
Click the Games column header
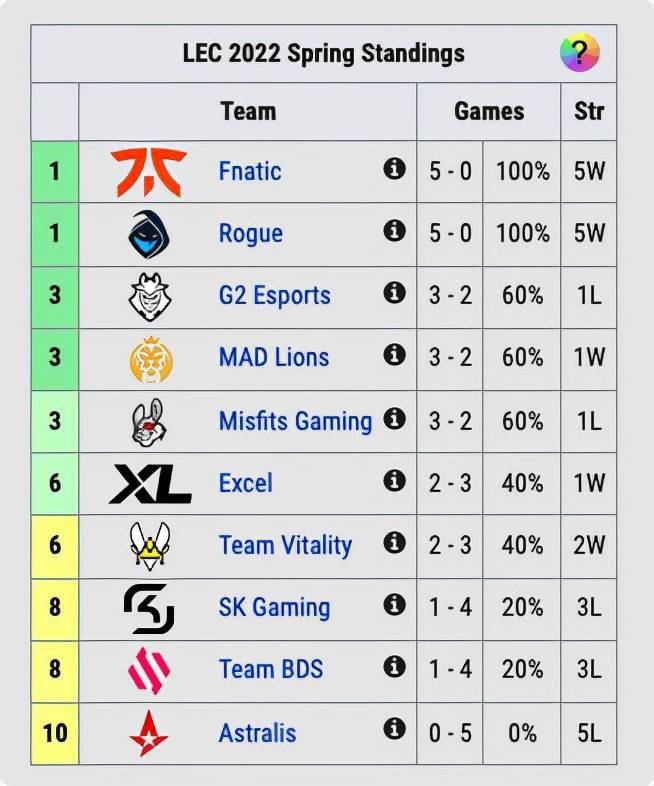pyautogui.click(x=489, y=111)
